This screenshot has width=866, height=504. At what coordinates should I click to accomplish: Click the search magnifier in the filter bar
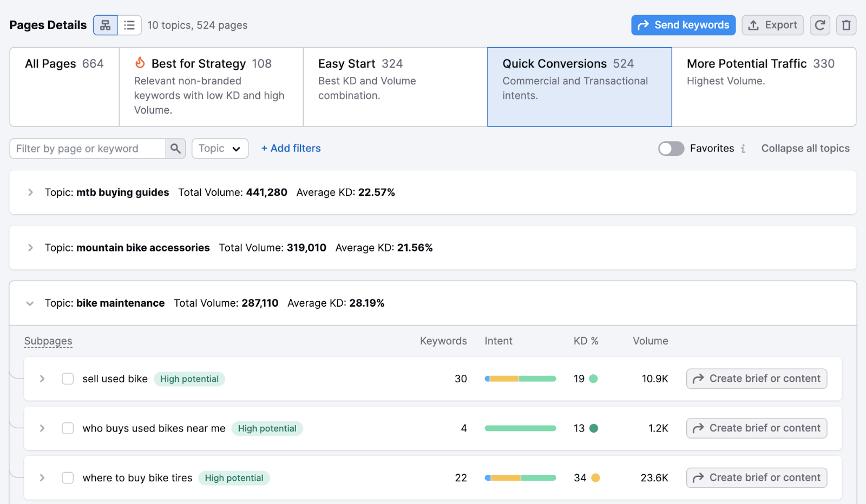click(x=175, y=148)
